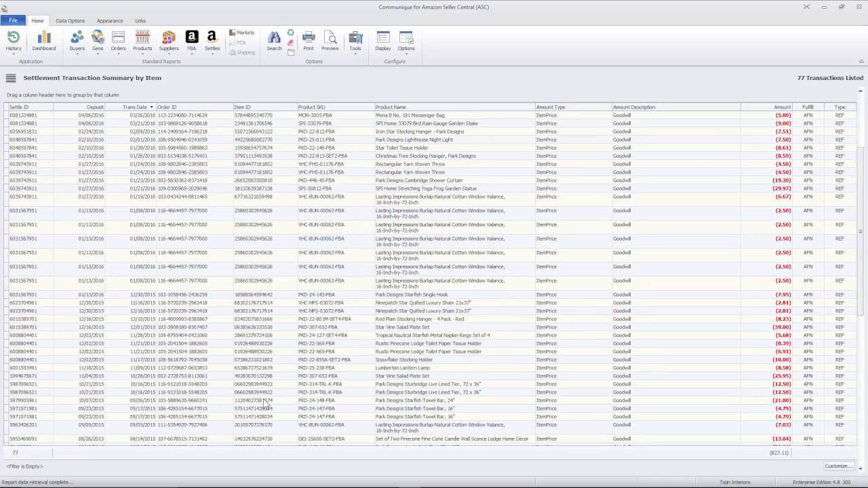Select row 'Lumbertan Lantern Lamp'
This screenshot has height=488, width=868.
[431, 368]
